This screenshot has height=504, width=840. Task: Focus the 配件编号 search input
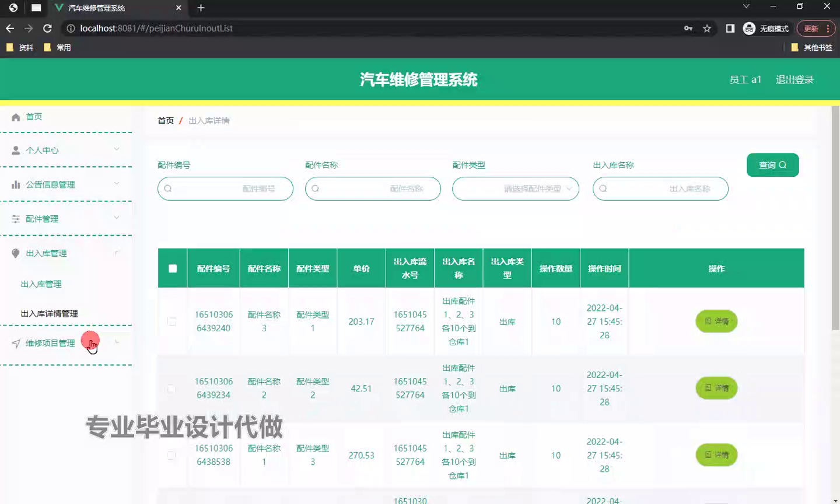pyautogui.click(x=225, y=189)
